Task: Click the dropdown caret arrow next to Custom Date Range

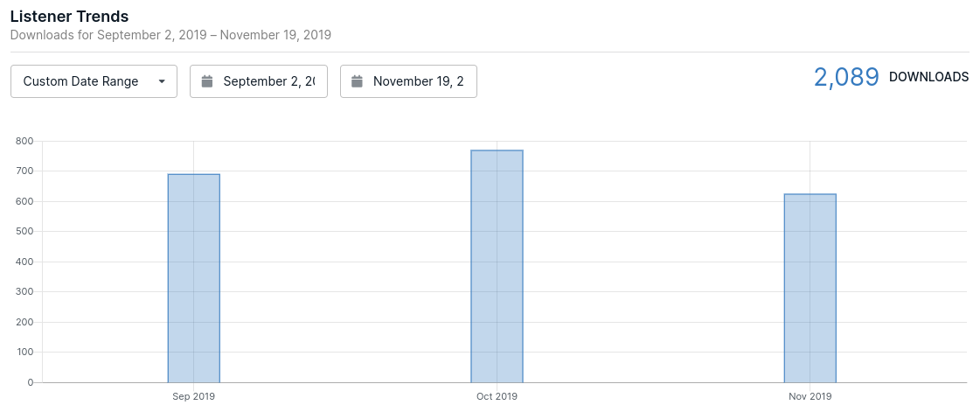Action: click(x=162, y=81)
